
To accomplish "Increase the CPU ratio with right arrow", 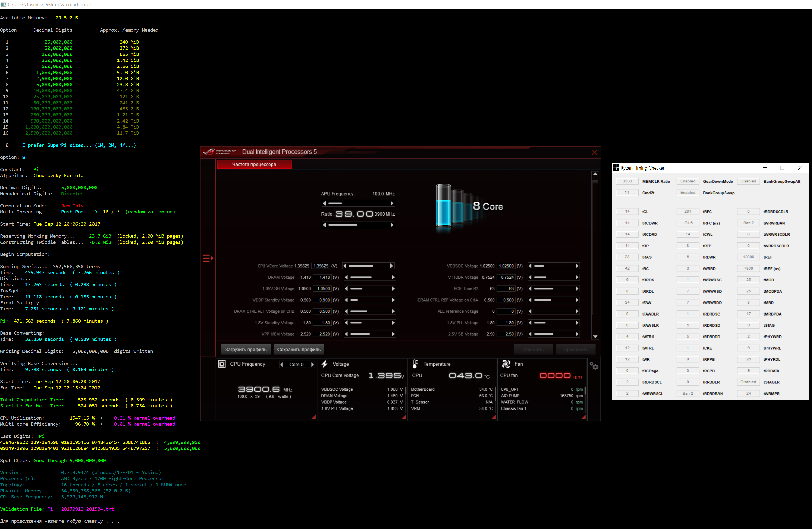I will tap(392, 225).
